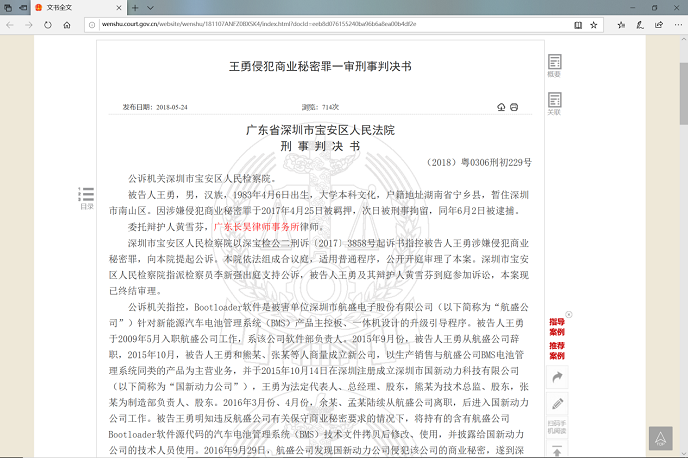The width and height of the screenshot is (688, 458).
Task: Go forward to next page
Action: (x=29, y=25)
